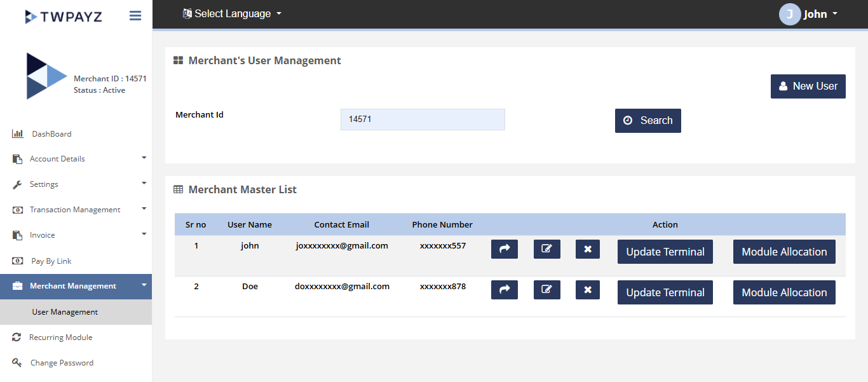Click the delete X icon for john
868x382 pixels.
(588, 249)
